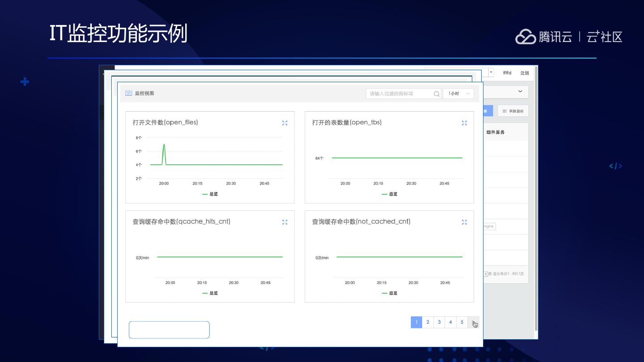Image resolution: width=644 pixels, height=362 pixels.
Task: Maximize the not_cached_cnt chart
Action: tap(464, 222)
